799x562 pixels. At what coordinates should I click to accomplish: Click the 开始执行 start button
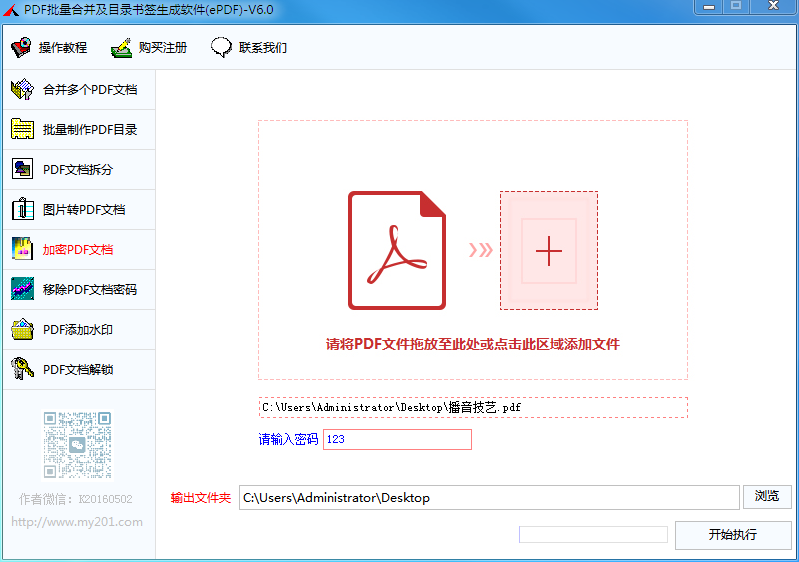[733, 534]
